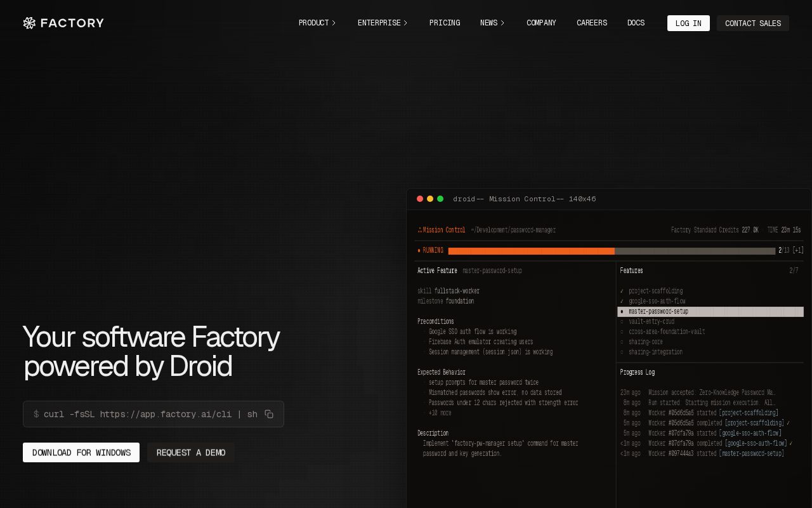Open the Pricing page

445,23
